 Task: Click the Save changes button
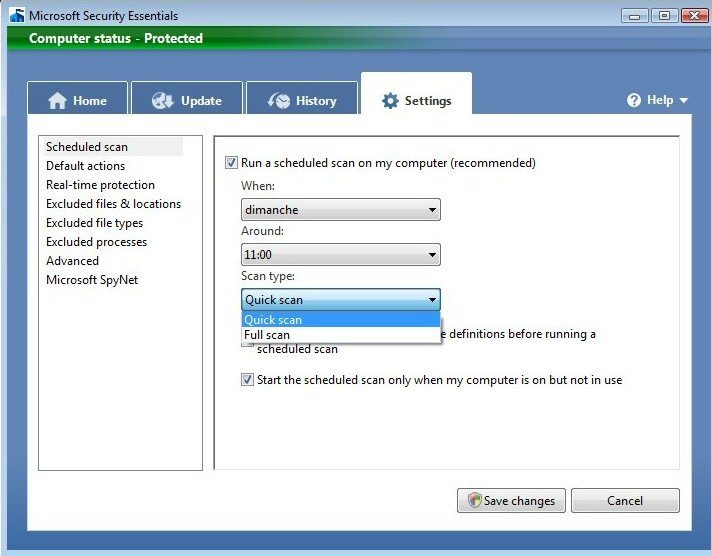pos(511,501)
